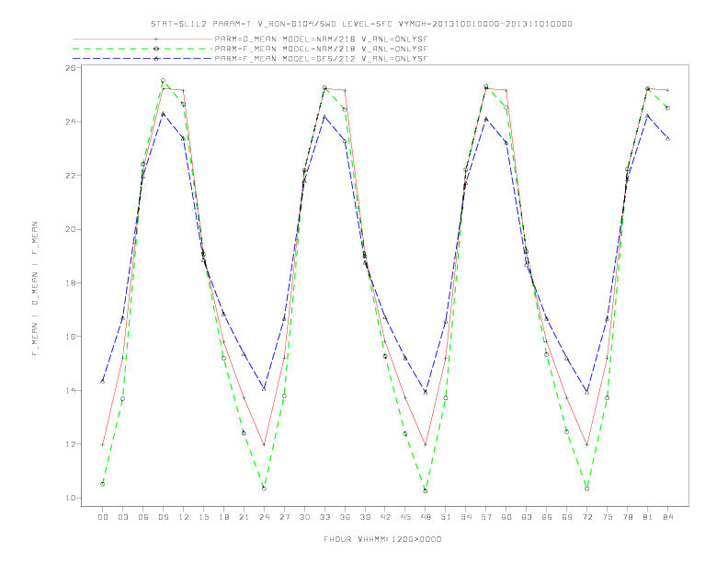Click the red solid line legend sample

[142, 39]
